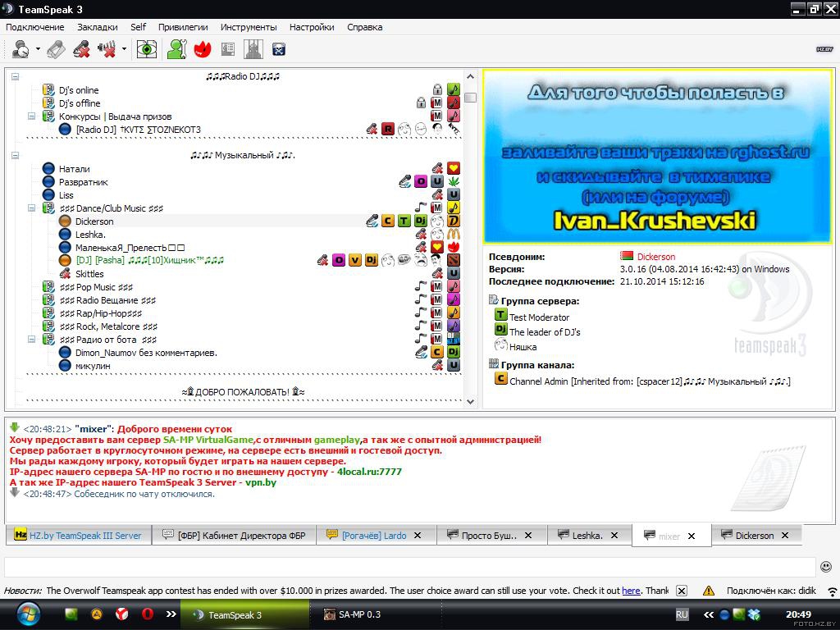Open the Подключение menu

pyautogui.click(x=34, y=27)
